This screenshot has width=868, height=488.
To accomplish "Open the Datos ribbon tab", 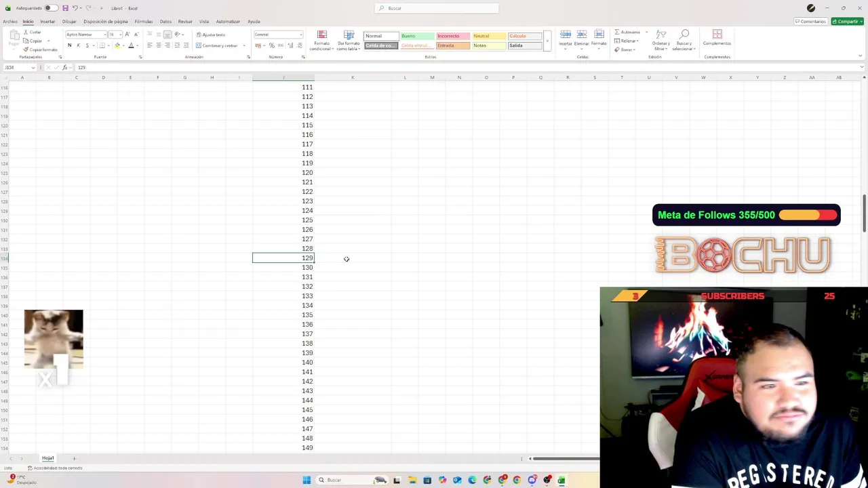I will (x=165, y=21).
